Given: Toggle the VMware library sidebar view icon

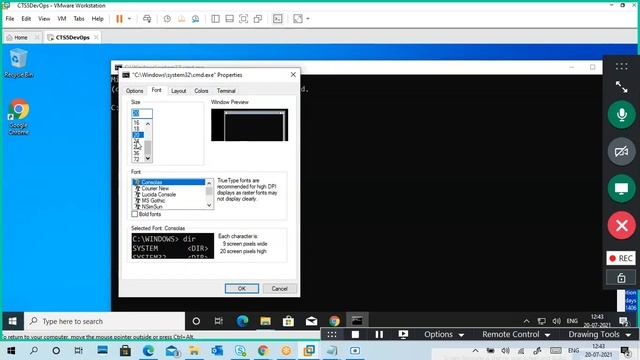Looking at the screenshot, I should tap(216, 19).
